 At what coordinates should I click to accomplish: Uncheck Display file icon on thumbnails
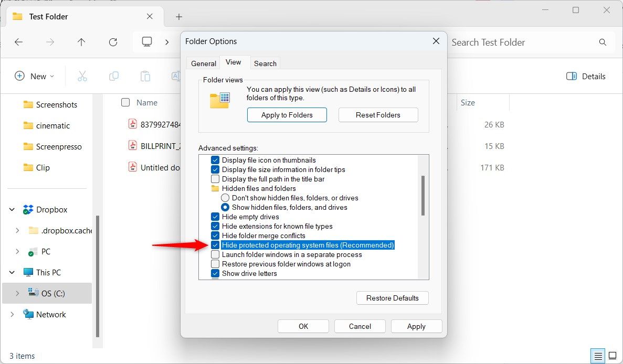pos(215,160)
